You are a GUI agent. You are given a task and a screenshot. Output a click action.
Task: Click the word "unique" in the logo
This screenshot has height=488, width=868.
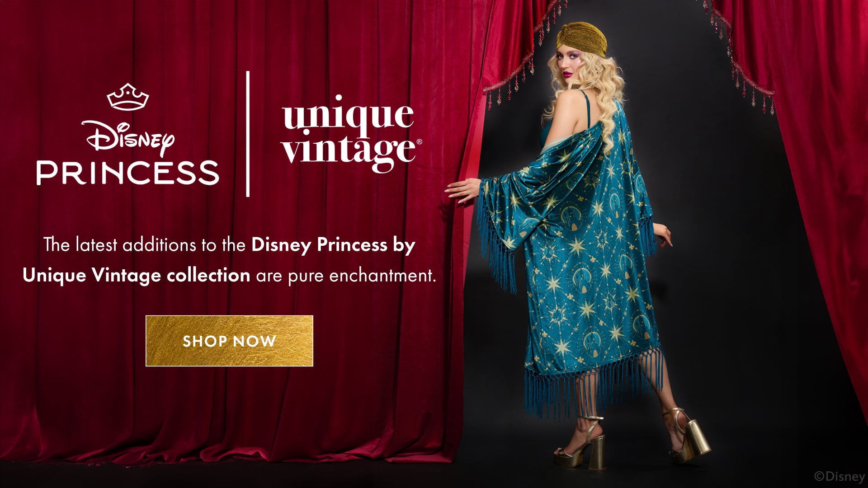348,114
